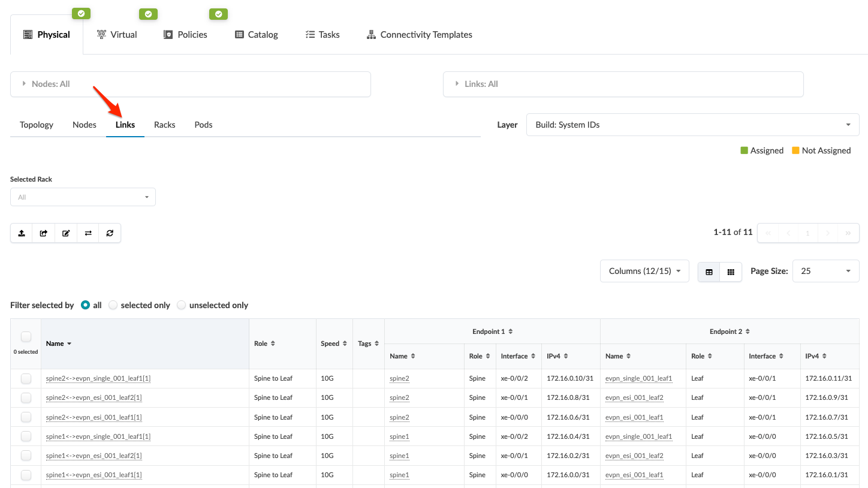The image size is (868, 488).
Task: Click the upload/import icon in the links toolbar
Action: pyautogui.click(x=22, y=233)
